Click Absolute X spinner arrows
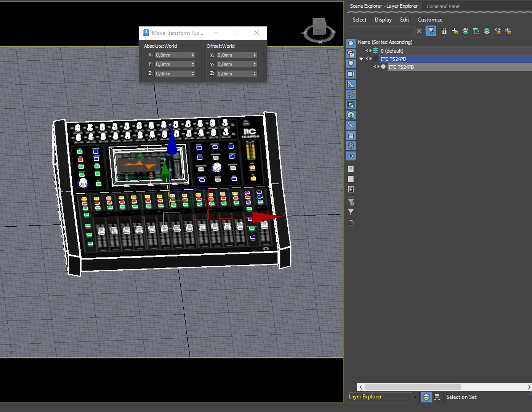The height and width of the screenshot is (412, 532). [x=193, y=55]
